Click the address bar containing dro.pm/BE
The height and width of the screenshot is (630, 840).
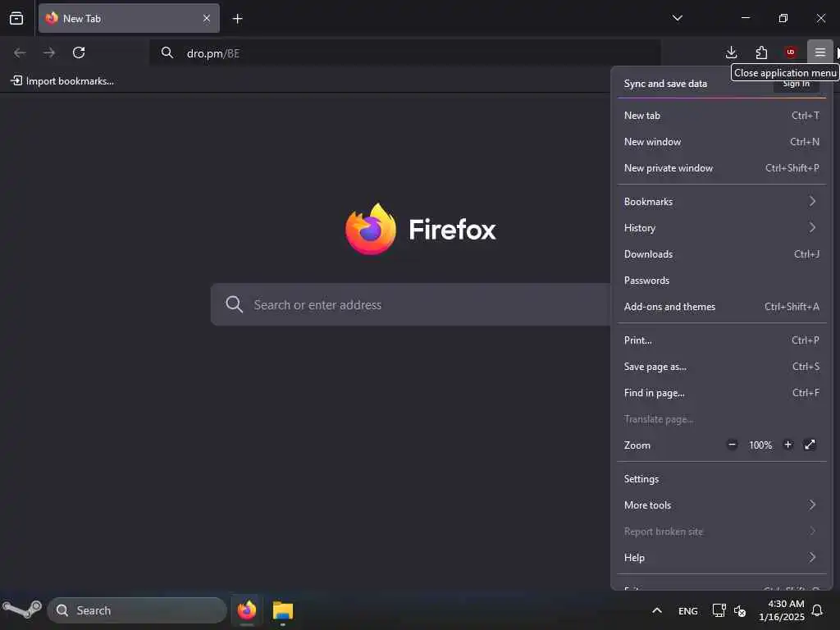(405, 53)
